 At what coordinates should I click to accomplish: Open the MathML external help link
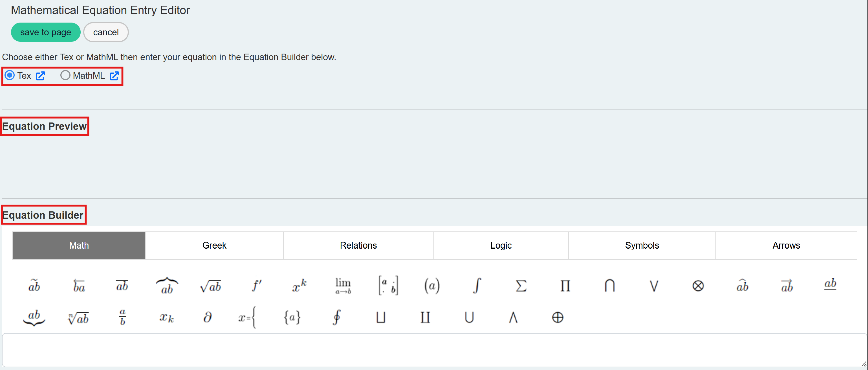coord(114,76)
